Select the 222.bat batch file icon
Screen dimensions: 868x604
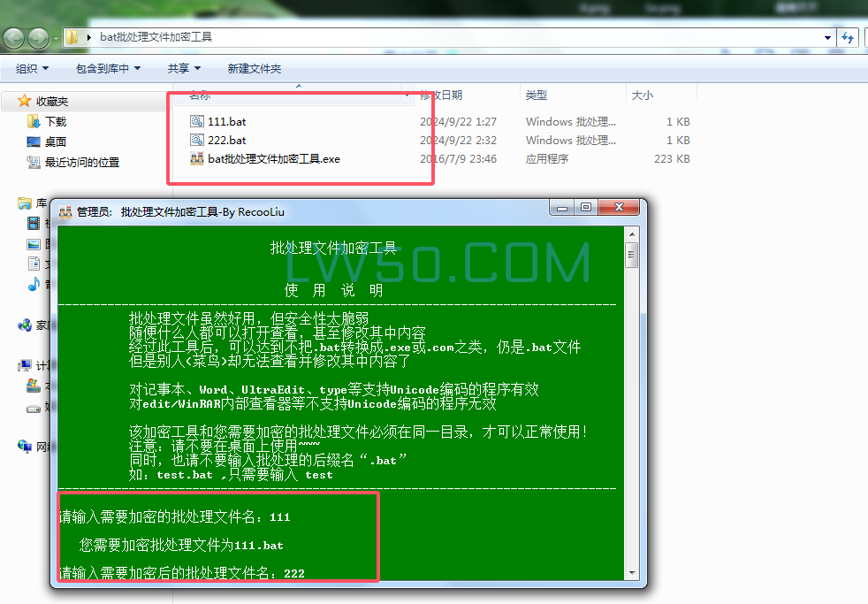196,140
